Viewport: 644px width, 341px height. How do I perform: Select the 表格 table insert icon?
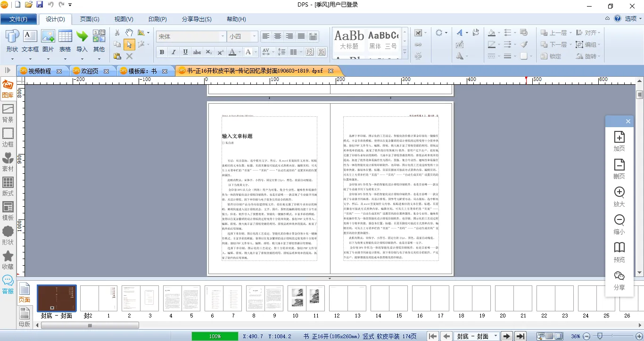point(65,41)
